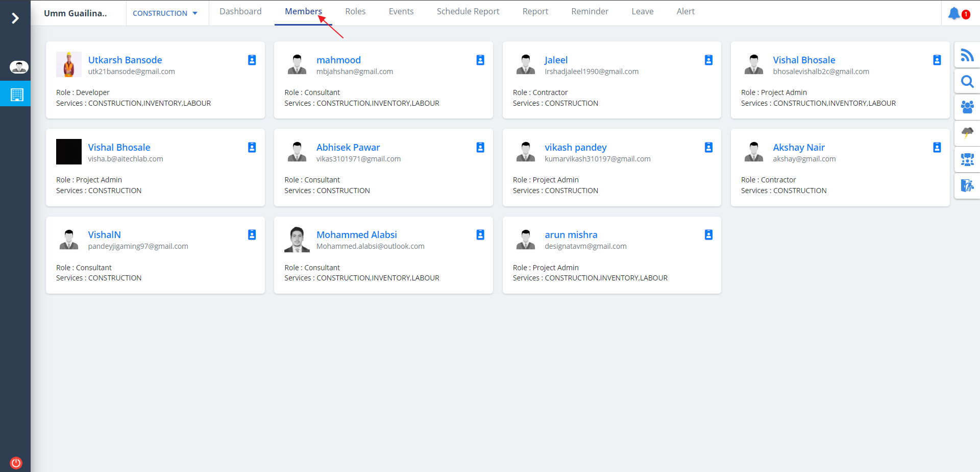The width and height of the screenshot is (980, 472).
Task: Open Mohammed Alabsi's member name link
Action: 356,235
